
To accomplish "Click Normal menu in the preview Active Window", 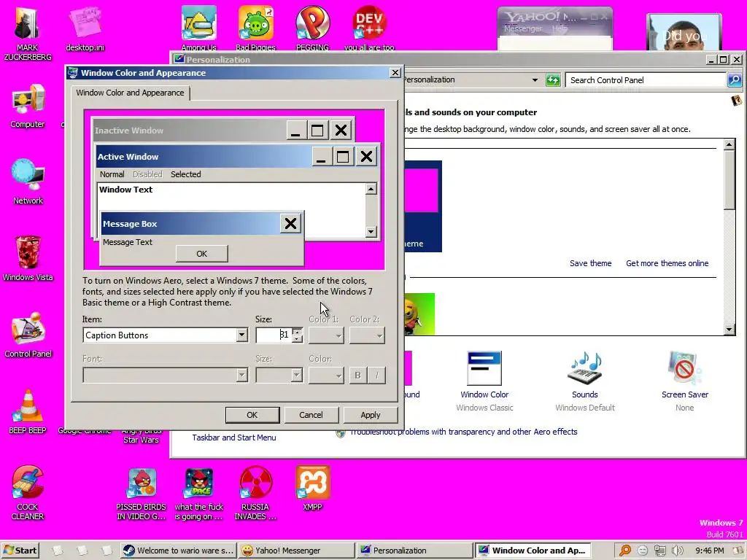I will (112, 174).
